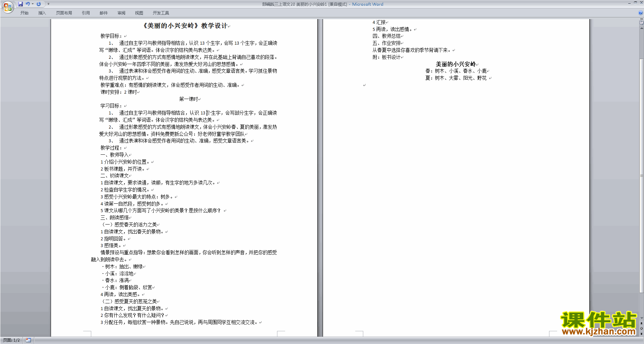Click the line 二、初读课文
The height and width of the screenshot is (344, 644).
[115, 176]
